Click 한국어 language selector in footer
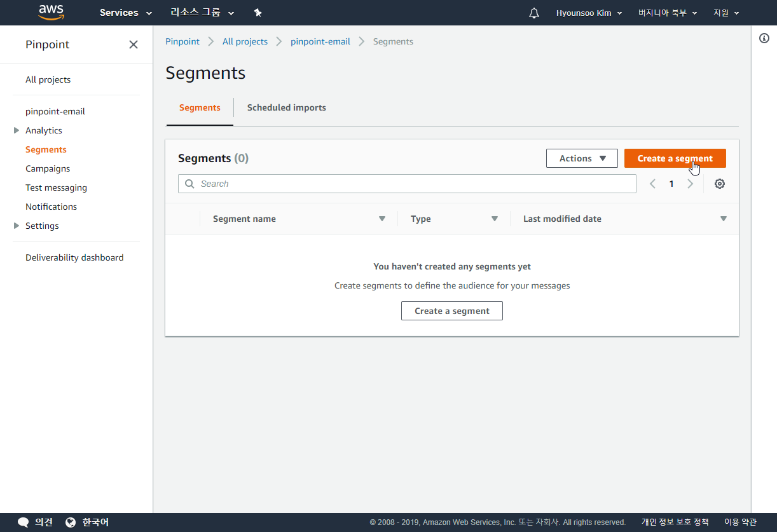The image size is (777, 532). [x=95, y=522]
